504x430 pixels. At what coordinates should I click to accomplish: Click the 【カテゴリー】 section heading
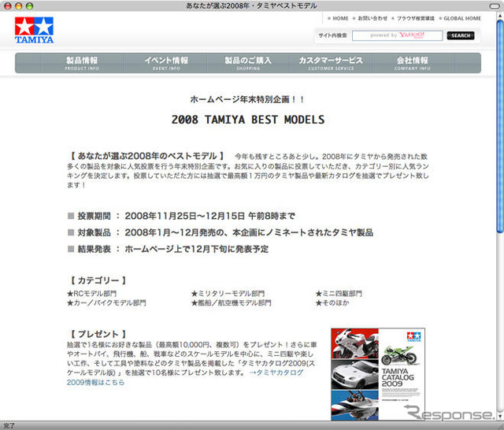[x=98, y=280]
